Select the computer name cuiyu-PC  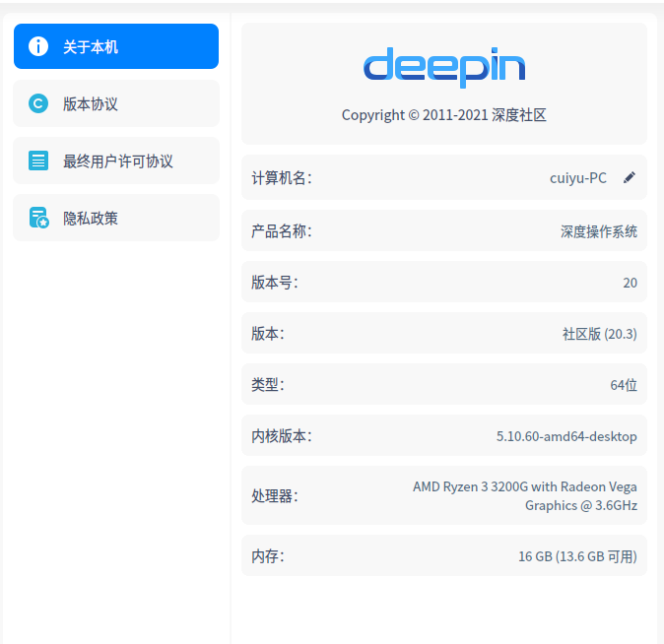(578, 178)
